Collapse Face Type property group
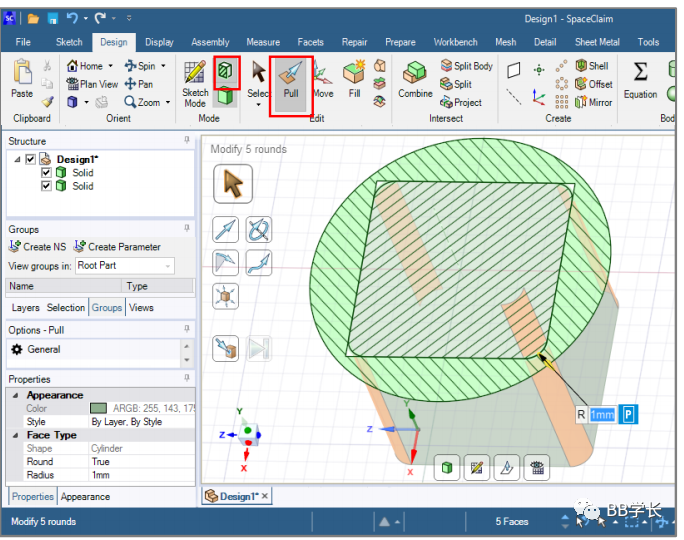The image size is (684, 540). (16, 435)
